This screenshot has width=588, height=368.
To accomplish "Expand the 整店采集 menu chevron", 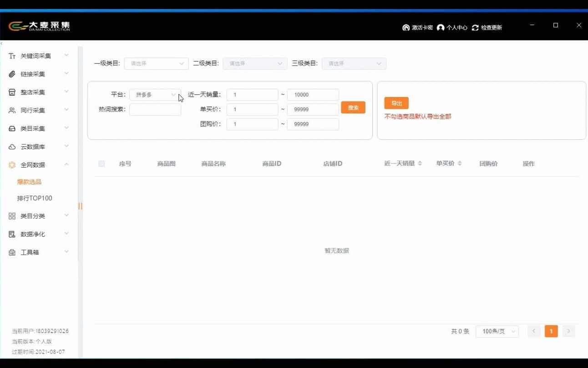I will pos(66,92).
